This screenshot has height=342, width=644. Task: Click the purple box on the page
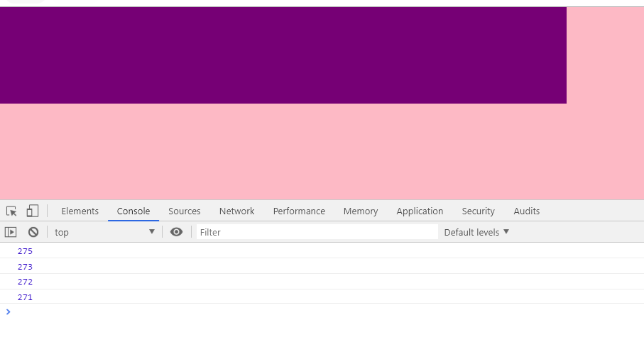click(283, 55)
